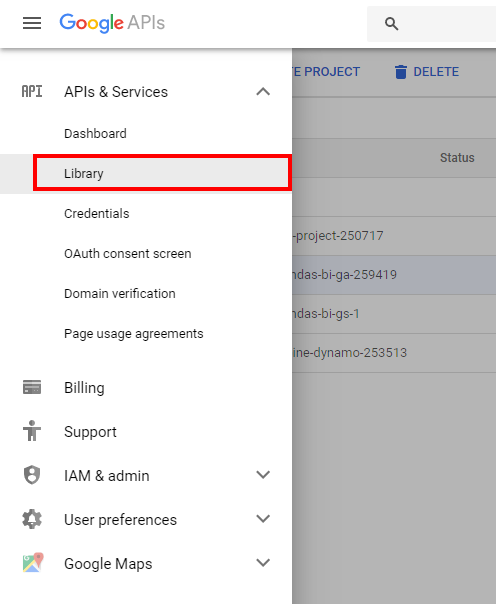Expand the Google Maps chevron
Viewport: 496px width, 604px height.
click(x=263, y=562)
